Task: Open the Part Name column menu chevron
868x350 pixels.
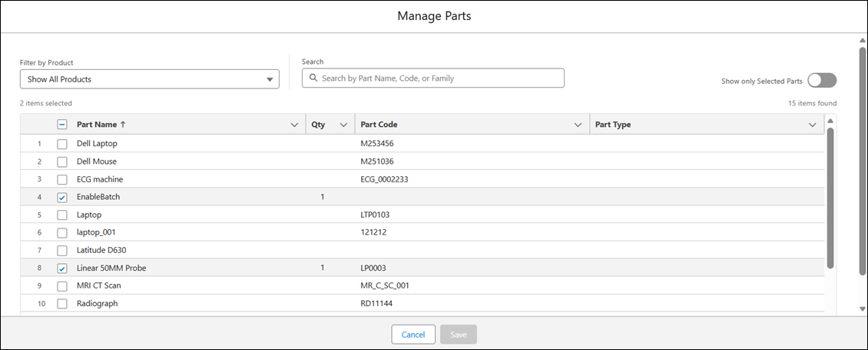Action: pos(294,125)
